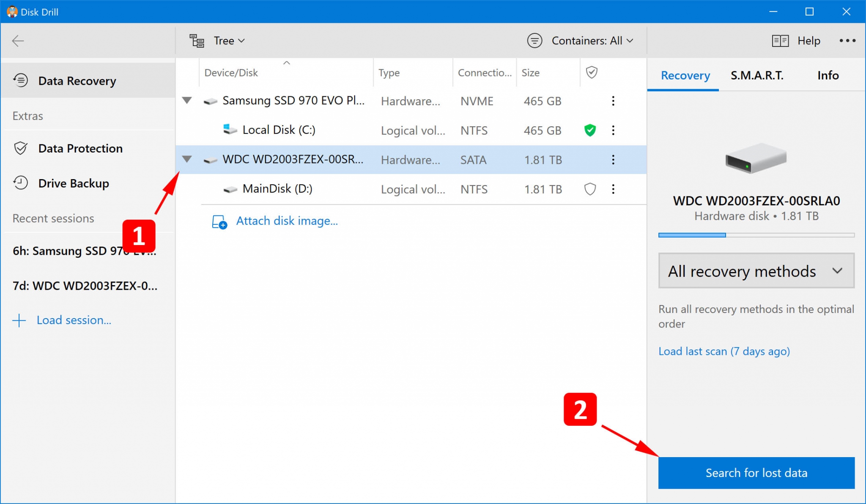866x504 pixels.
Task: Select Samsung SSD 970 EVO Plus row
Action: pos(411,101)
